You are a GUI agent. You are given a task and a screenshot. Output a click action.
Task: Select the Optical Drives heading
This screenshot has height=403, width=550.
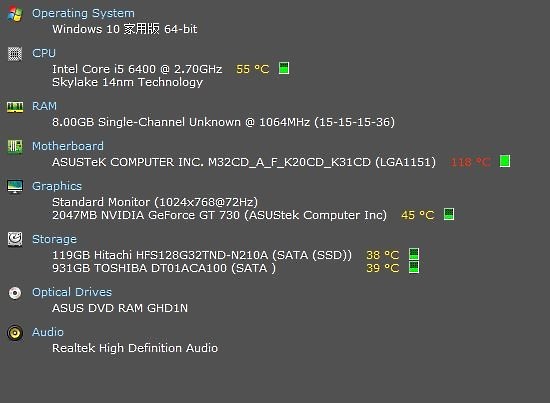tap(72, 292)
